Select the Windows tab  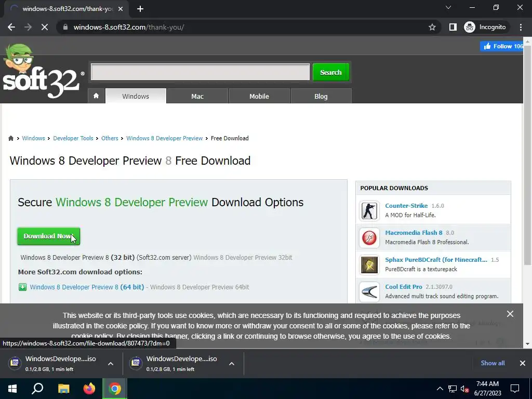tap(136, 96)
